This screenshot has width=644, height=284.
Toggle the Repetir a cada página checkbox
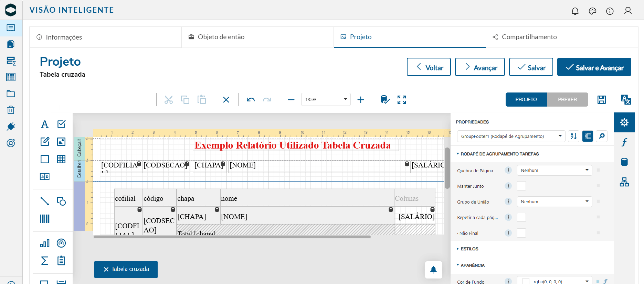point(521,217)
